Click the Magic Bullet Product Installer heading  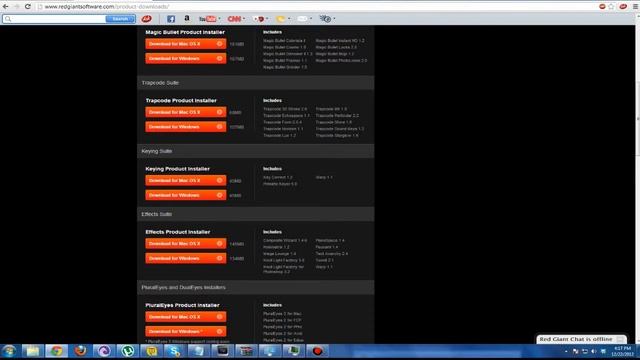(185, 32)
